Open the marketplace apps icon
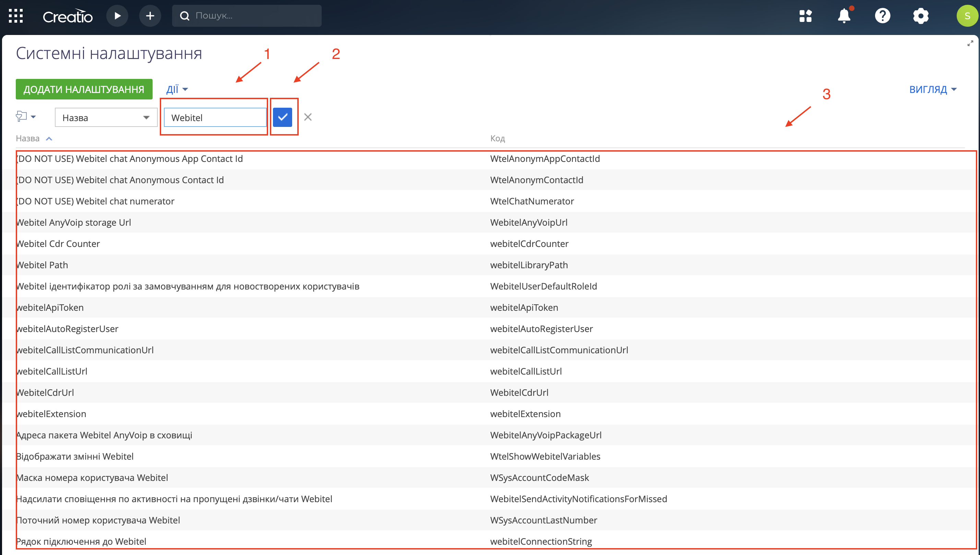The width and height of the screenshot is (980, 555). click(805, 16)
